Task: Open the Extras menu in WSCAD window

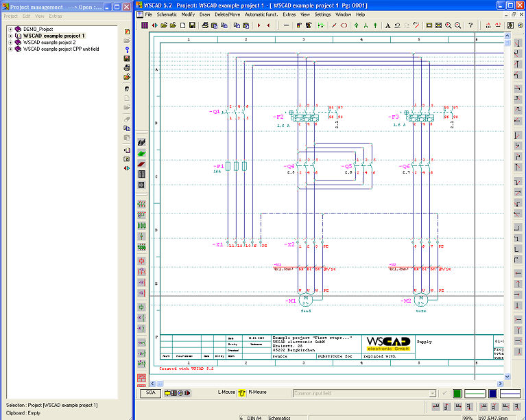Action: (289, 14)
